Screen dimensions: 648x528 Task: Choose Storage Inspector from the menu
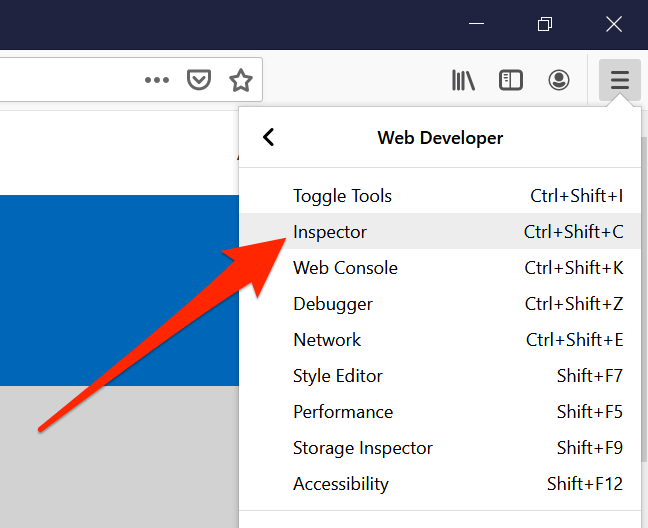(363, 448)
